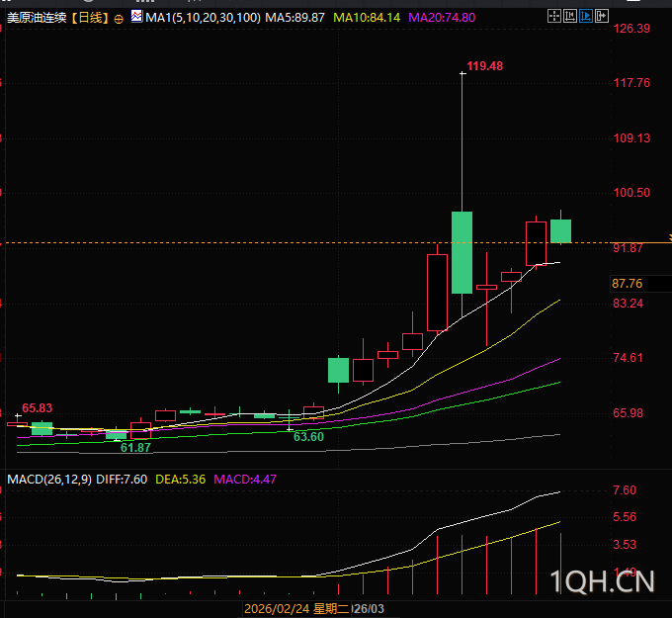Click the MA20:74.80 value
This screenshot has height=618, width=672.
(x=442, y=18)
